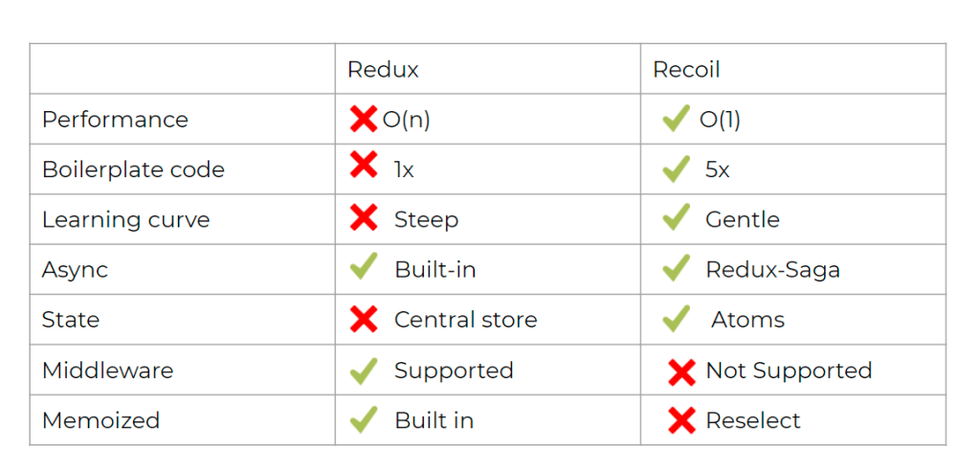Viewport: 980px width, 474px height.
Task: Click the green checkmark beside Recoil O(1)
Action: click(676, 119)
